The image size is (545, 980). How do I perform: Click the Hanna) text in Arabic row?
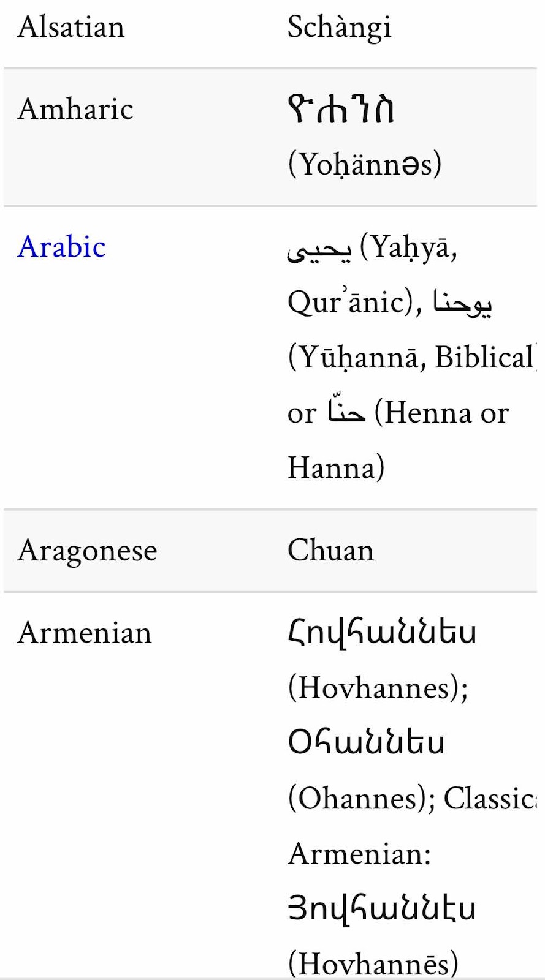tap(336, 468)
